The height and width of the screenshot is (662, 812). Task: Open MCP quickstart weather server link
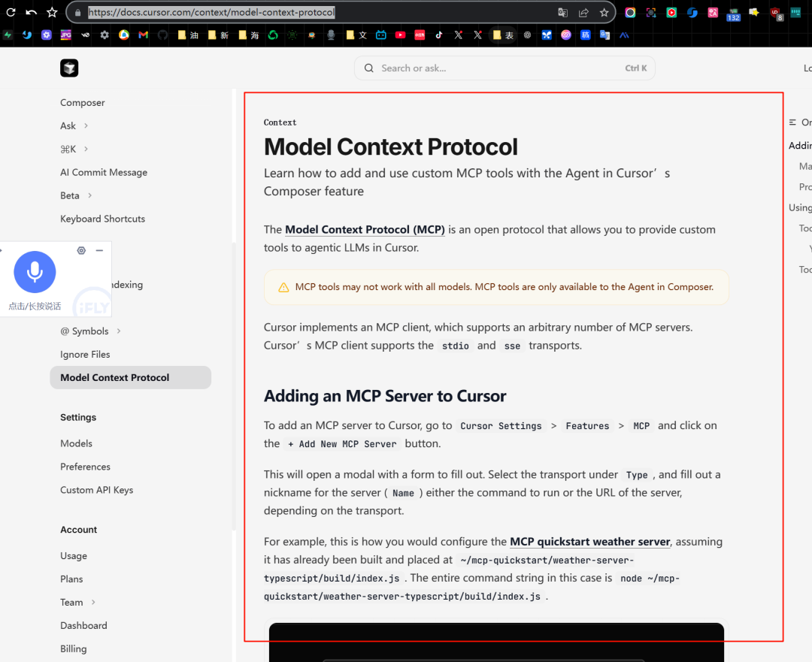point(590,542)
